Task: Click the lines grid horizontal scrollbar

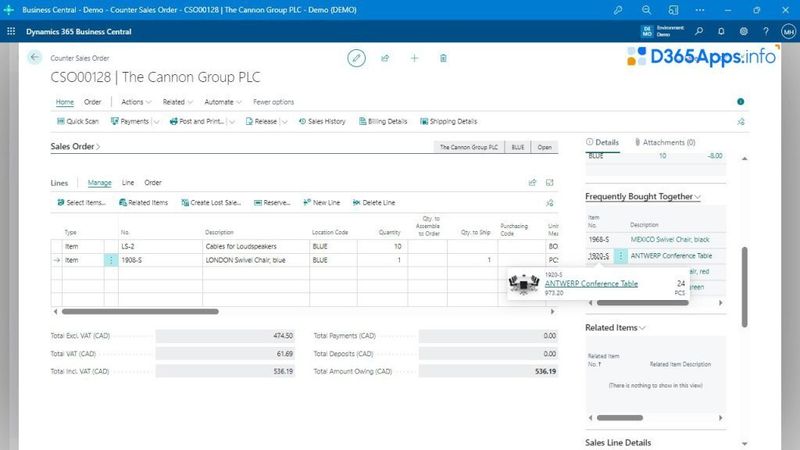Action: tap(140, 311)
